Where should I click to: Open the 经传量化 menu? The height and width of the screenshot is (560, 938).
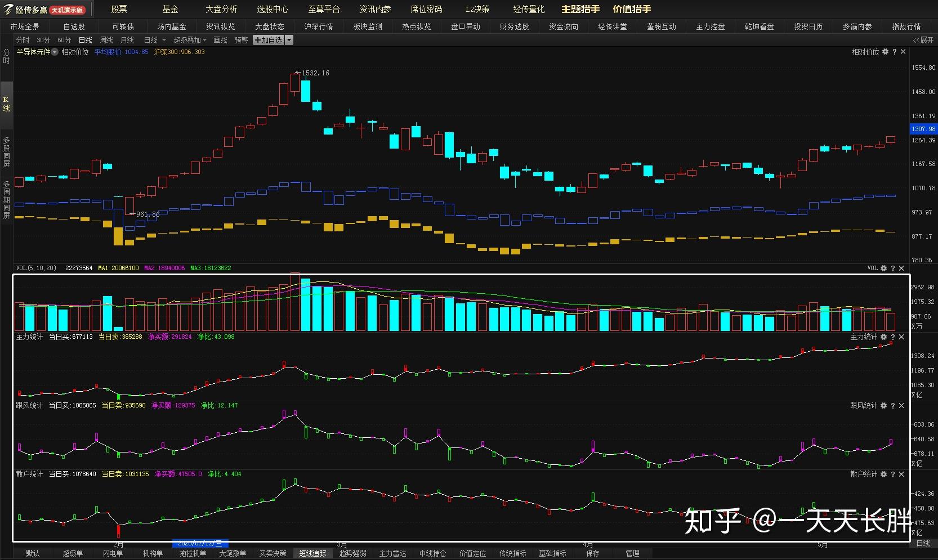coord(529,9)
